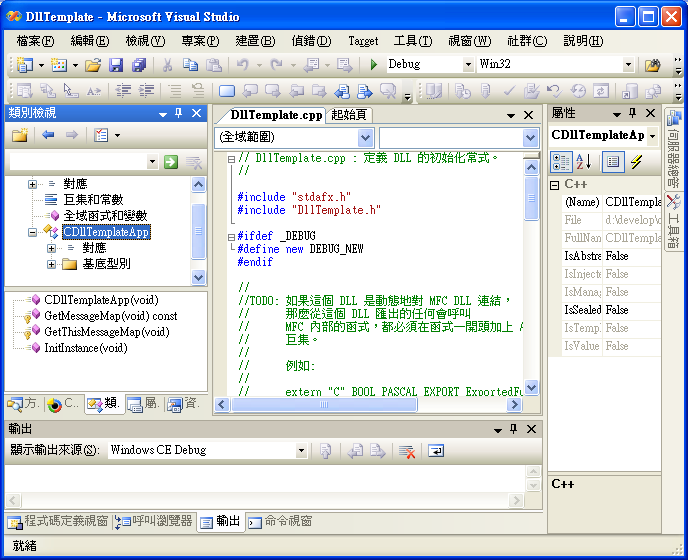The height and width of the screenshot is (560, 688).
Task: Click the Add New Item icon
Action: point(59,65)
